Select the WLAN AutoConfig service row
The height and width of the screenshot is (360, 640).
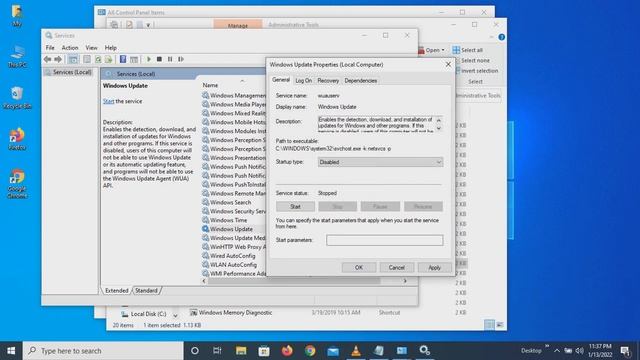coord(233,264)
